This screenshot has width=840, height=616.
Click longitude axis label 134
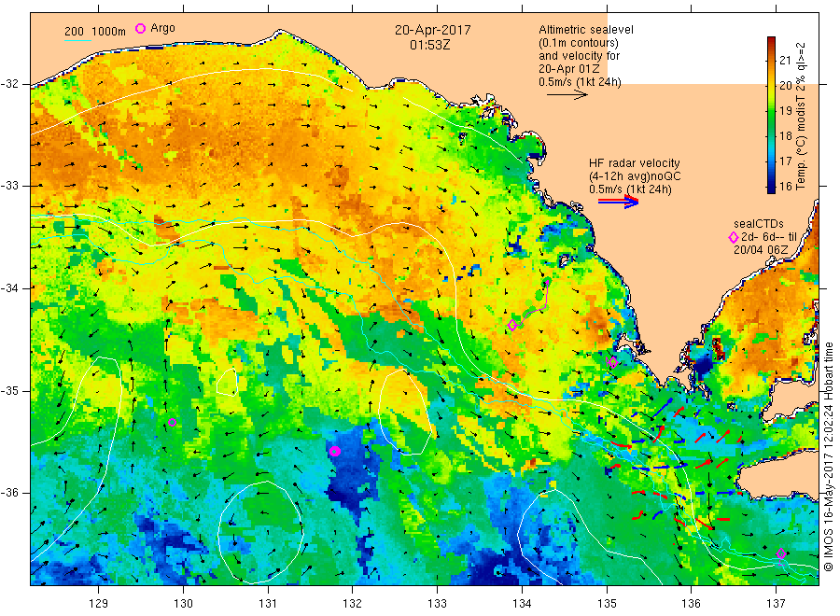coord(522,604)
